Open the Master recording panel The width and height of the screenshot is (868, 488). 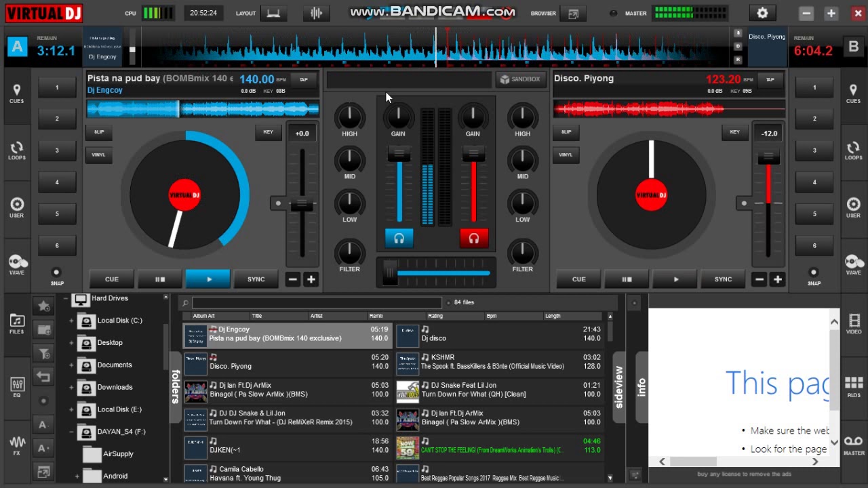click(854, 445)
